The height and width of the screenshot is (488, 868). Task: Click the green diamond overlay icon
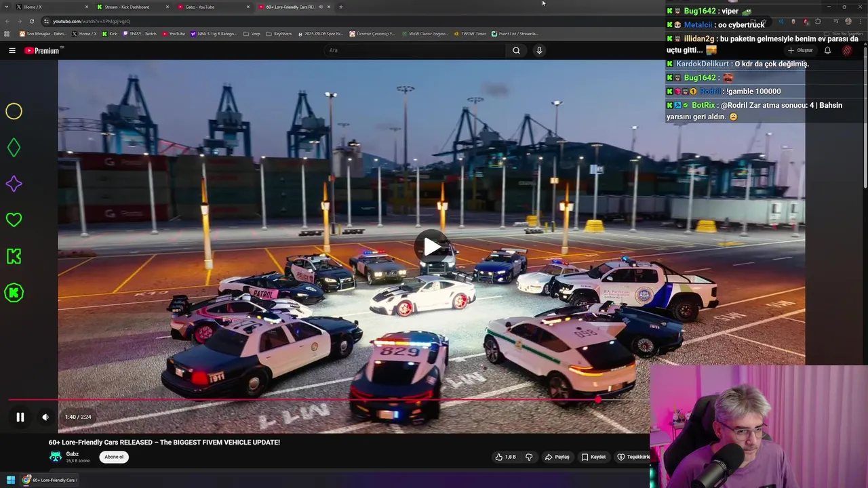pyautogui.click(x=14, y=147)
